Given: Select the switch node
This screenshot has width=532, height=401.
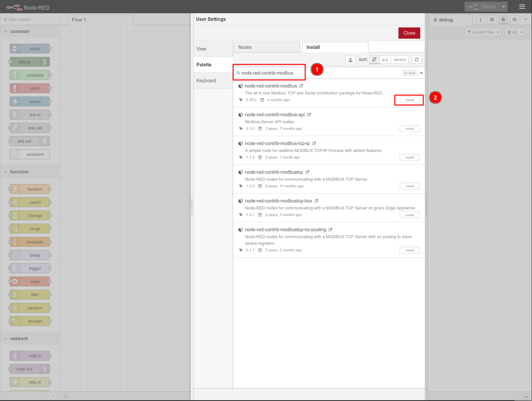Looking at the screenshot, I should (30, 202).
